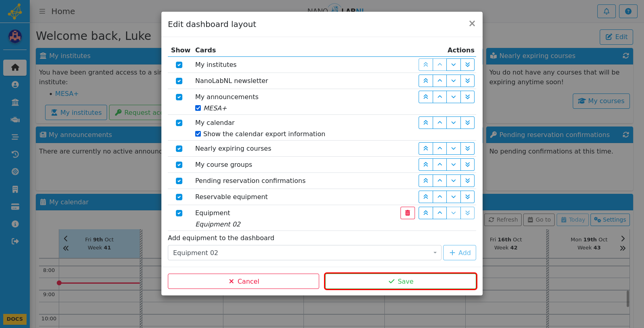
Task: Move Pending reservation confirmations down one
Action: pyautogui.click(x=454, y=181)
